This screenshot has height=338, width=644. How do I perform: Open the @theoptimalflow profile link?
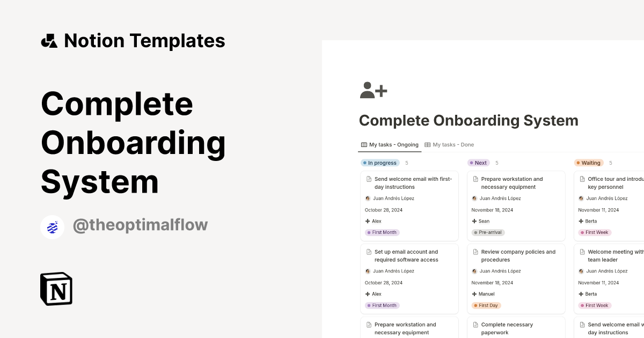[x=140, y=225]
